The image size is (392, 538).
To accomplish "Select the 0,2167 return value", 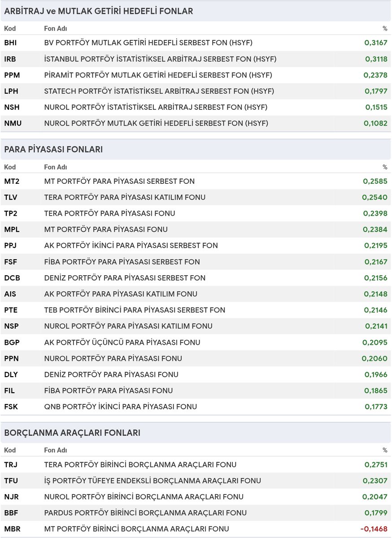I will pos(376,262).
